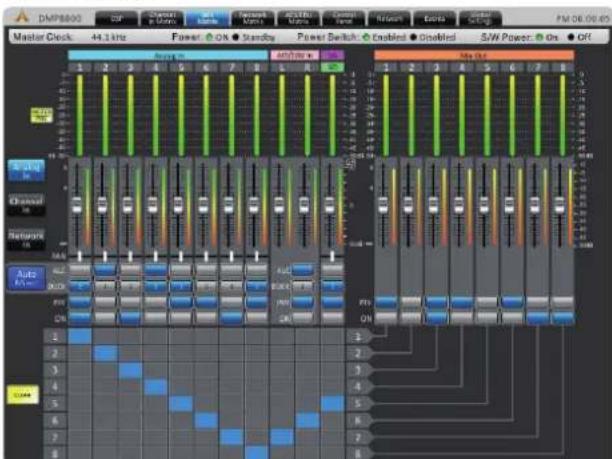This screenshot has width=612, height=459.
Task: Click the yellow meter button left of input meters
Action: pos(41,115)
